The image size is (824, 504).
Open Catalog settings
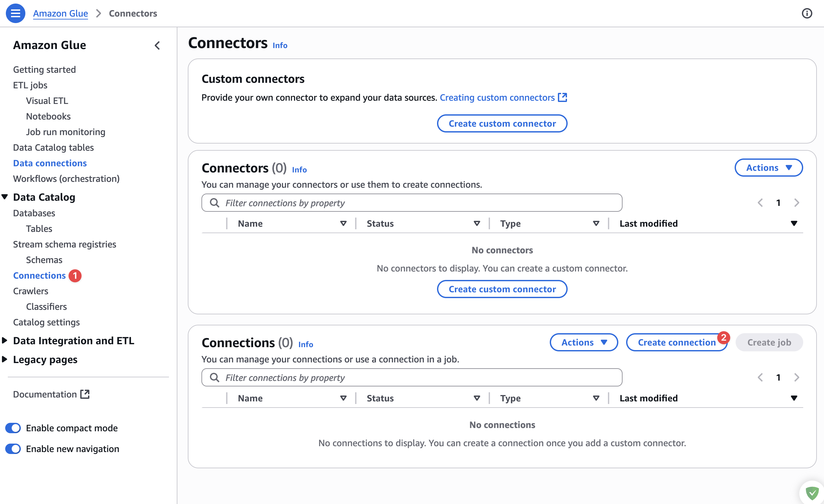46,322
